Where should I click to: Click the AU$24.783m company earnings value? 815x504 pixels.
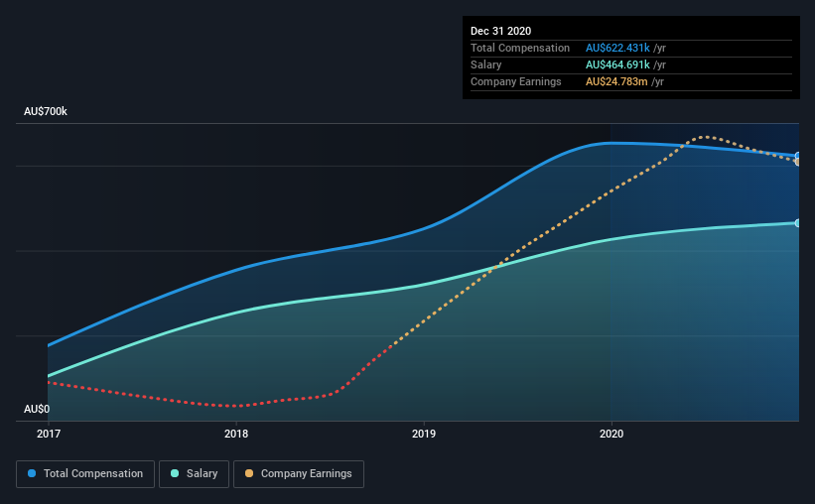616,81
